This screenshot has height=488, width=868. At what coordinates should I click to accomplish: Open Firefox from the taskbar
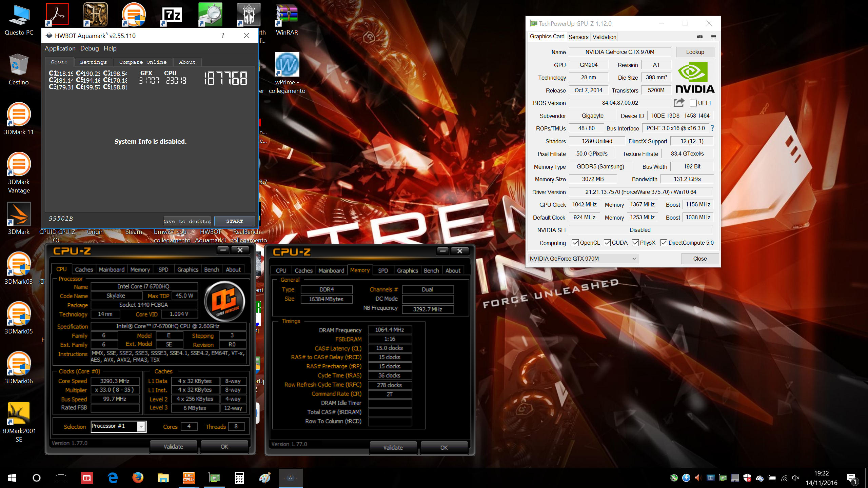138,478
